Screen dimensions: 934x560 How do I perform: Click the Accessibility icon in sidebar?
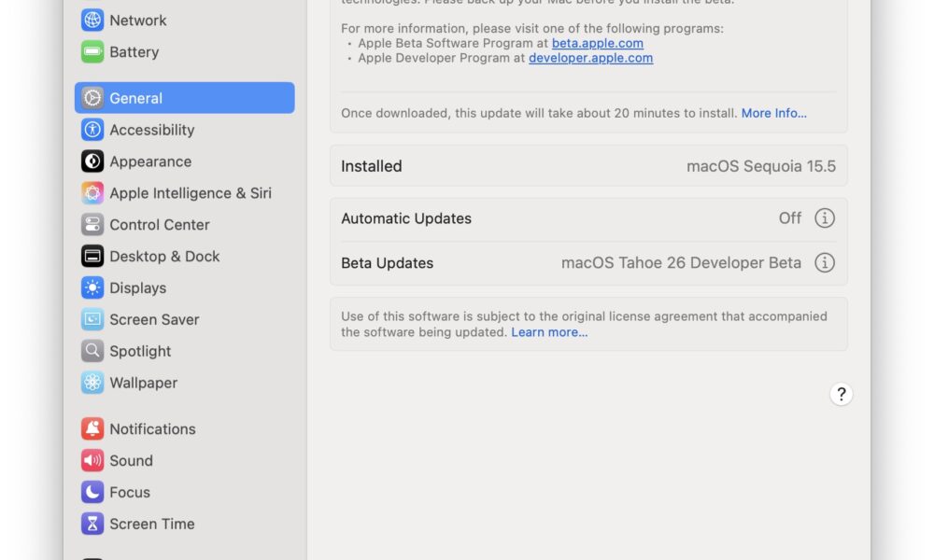[x=92, y=130]
